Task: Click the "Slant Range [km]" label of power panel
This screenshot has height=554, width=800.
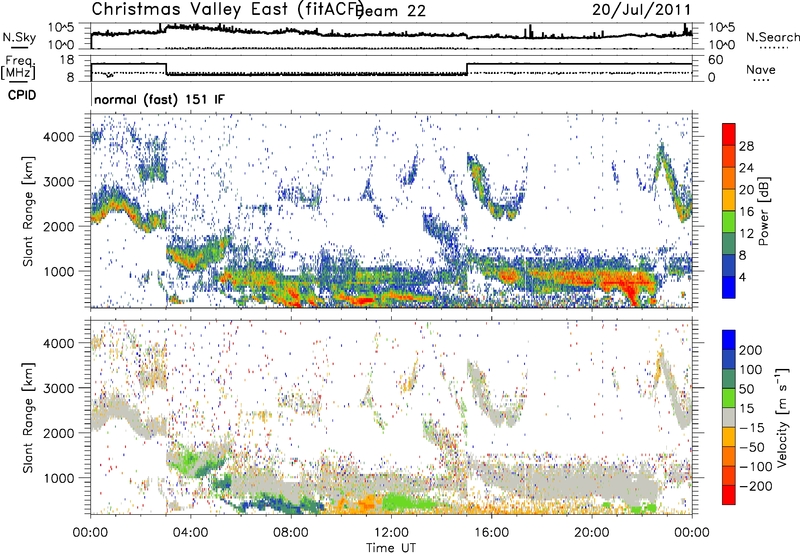Action: click(x=28, y=211)
